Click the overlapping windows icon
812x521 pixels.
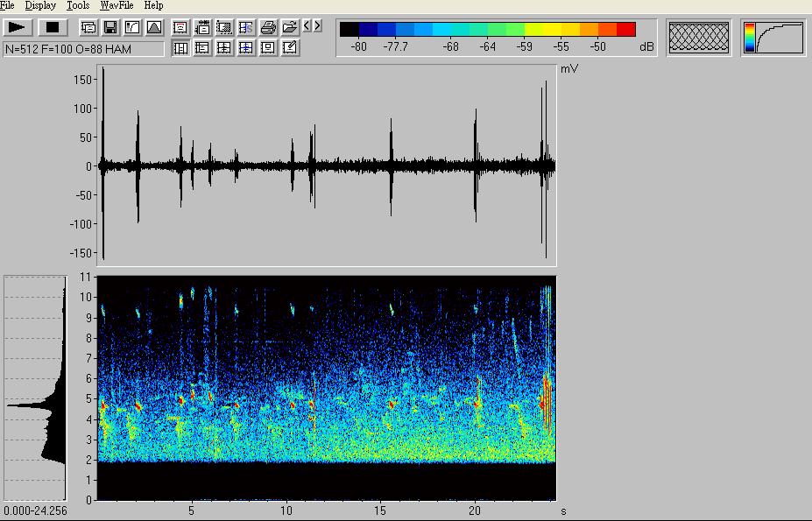pyautogui.click(x=88, y=27)
